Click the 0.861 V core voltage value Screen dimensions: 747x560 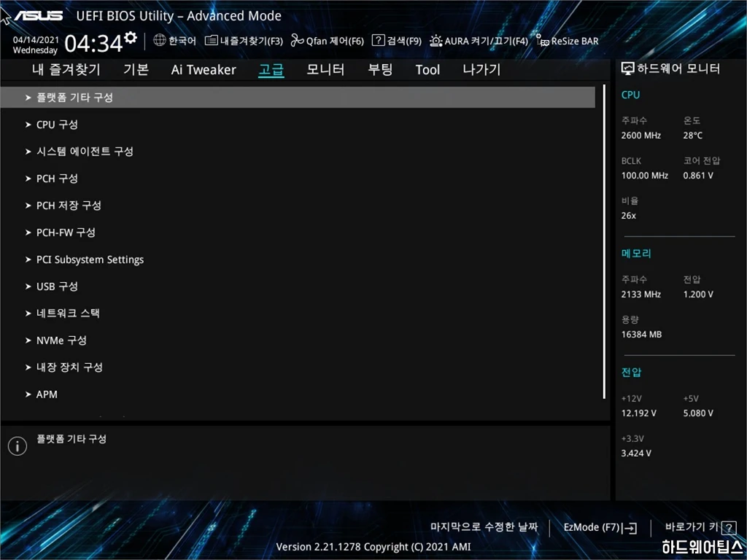click(x=698, y=176)
